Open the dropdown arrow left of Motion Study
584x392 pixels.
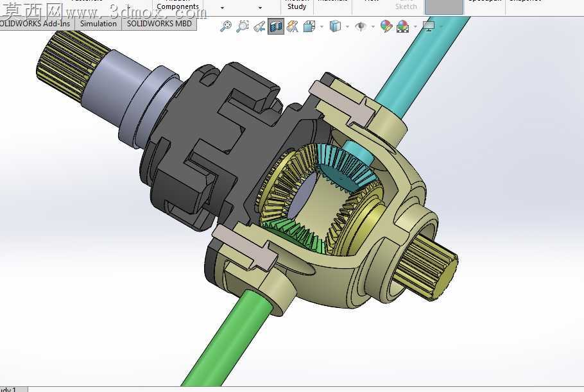pyautogui.click(x=260, y=8)
